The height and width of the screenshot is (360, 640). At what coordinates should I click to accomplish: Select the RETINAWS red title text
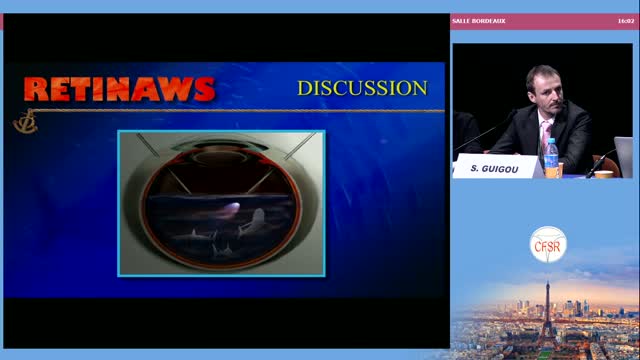point(119,89)
